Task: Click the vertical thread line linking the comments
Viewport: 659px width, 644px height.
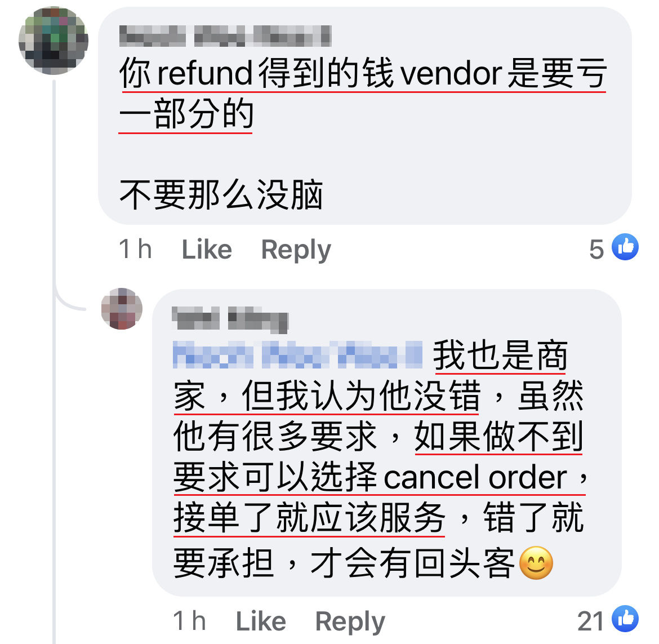Action: [54, 362]
